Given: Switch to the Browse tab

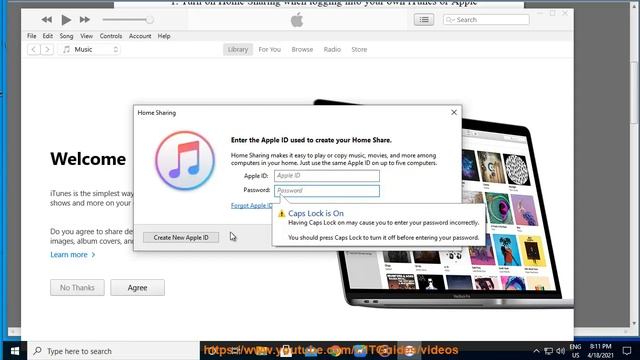Looking at the screenshot, I should [302, 49].
